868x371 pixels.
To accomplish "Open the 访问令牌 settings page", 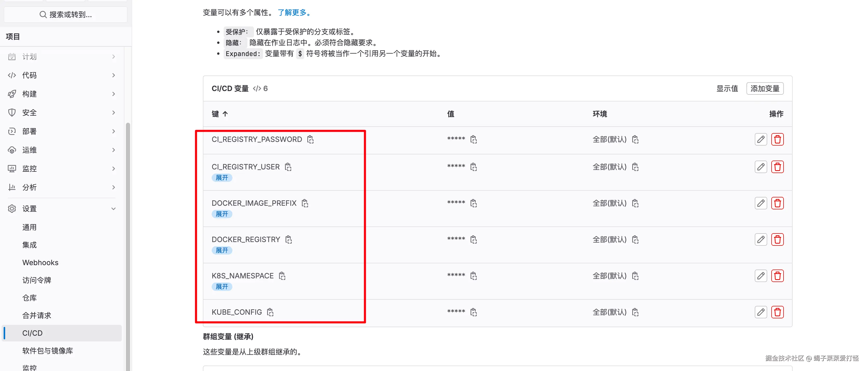I will tap(36, 280).
